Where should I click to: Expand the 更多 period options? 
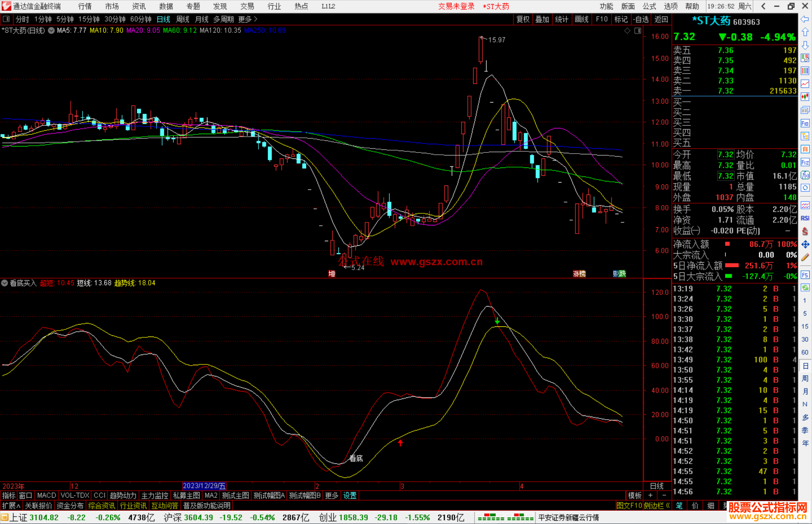[248, 19]
